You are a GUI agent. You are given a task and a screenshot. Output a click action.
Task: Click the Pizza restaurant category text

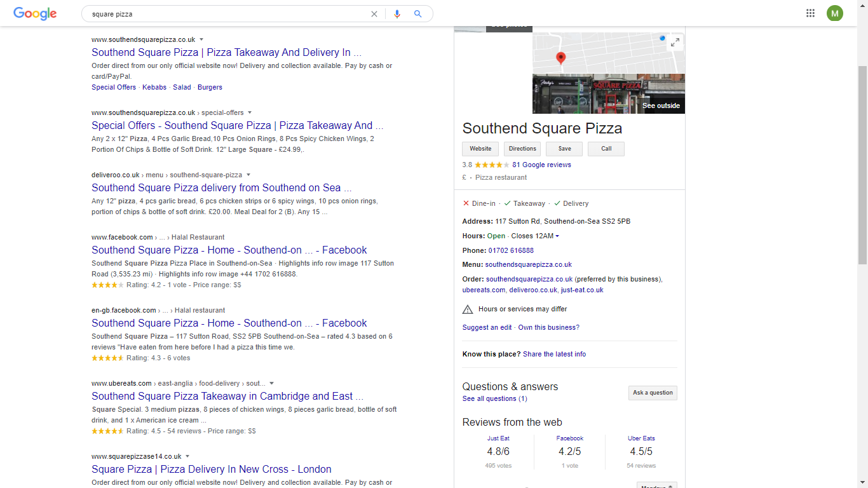click(501, 178)
